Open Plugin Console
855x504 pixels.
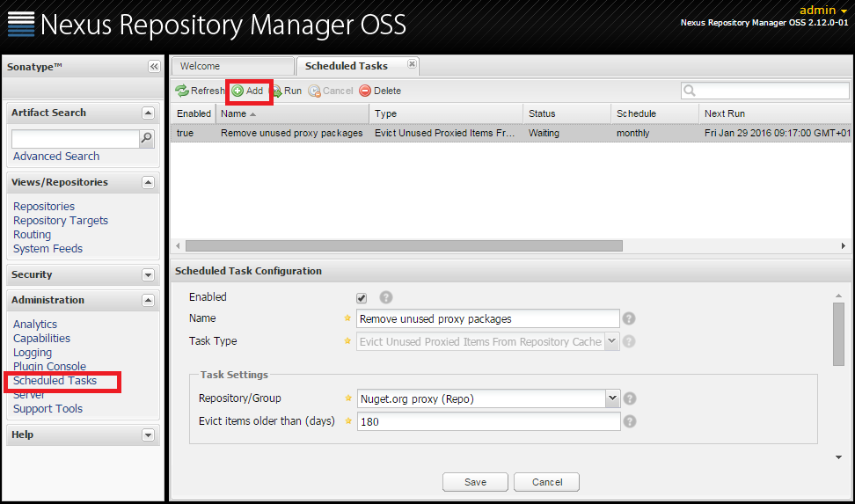click(49, 367)
